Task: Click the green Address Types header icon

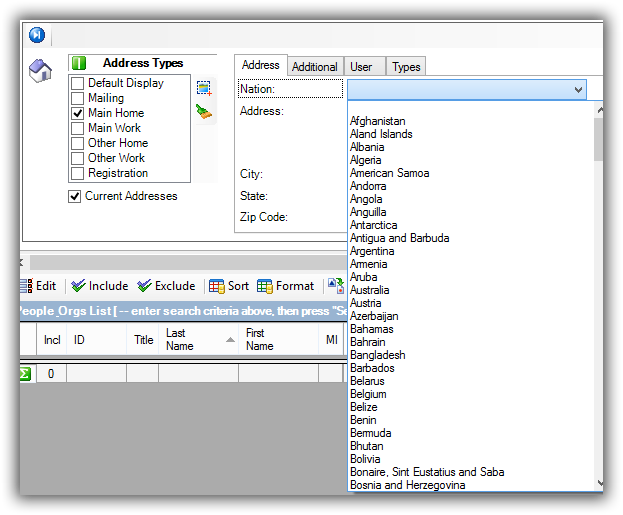Action: (x=79, y=63)
